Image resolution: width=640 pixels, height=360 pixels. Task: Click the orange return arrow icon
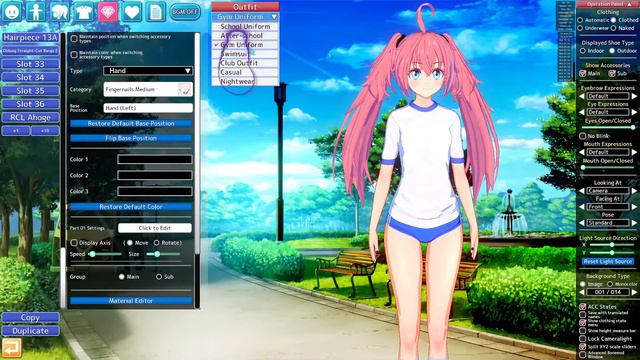[x=11, y=348]
